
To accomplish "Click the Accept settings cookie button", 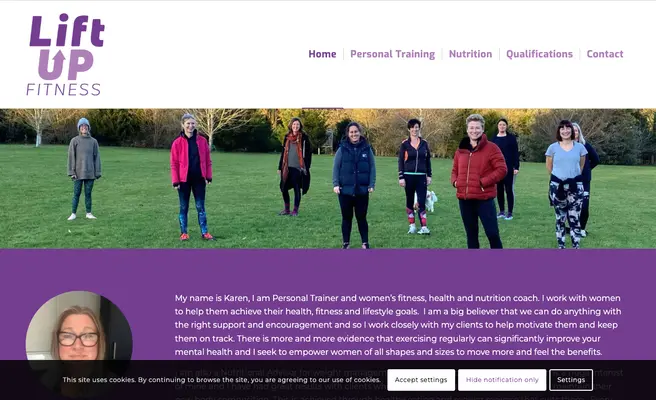I will click(421, 380).
